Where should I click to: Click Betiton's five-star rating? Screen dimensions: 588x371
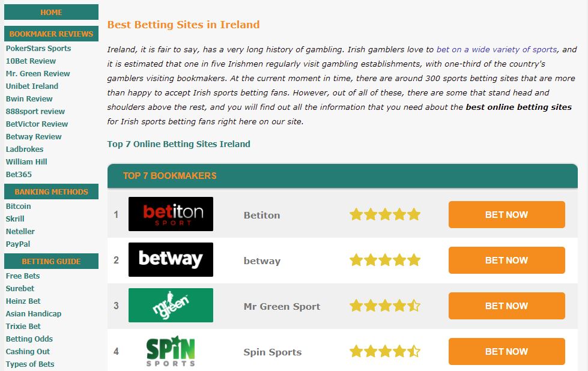[x=385, y=215]
